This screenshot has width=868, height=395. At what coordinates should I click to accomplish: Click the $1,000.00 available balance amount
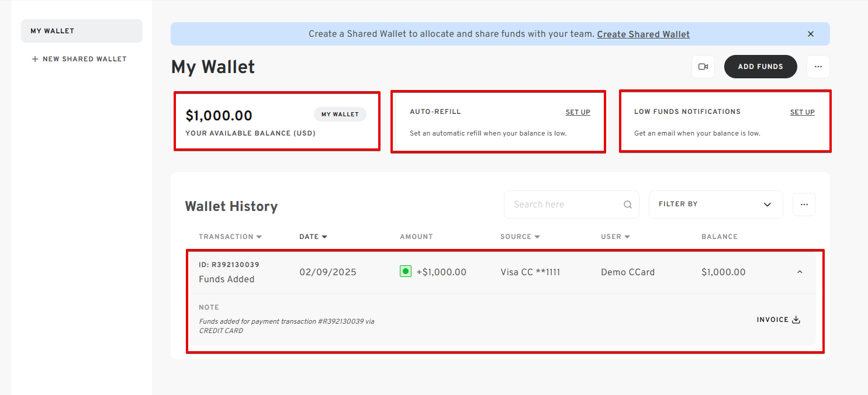pos(219,116)
